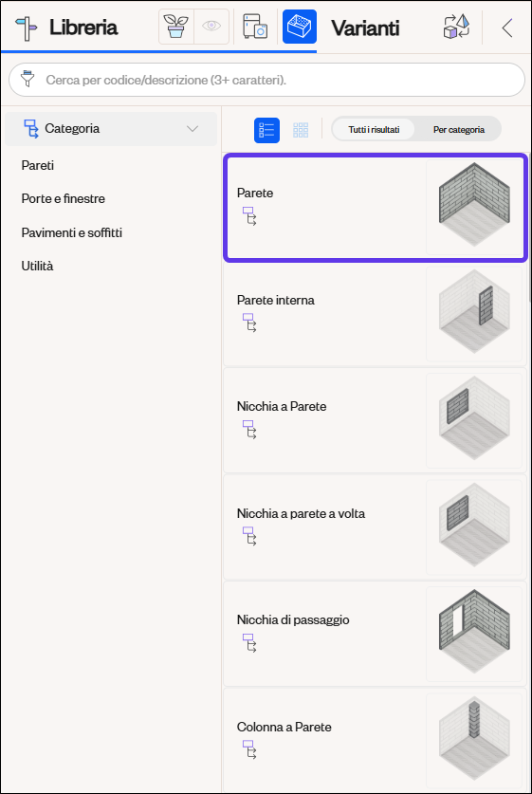
Task: Click the Varianti shapes swap icon
Action: pos(456,27)
